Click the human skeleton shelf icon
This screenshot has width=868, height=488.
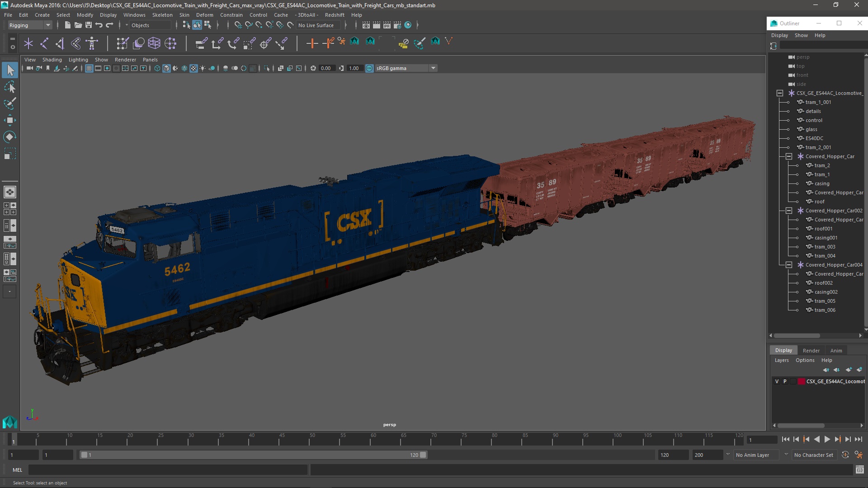[92, 43]
